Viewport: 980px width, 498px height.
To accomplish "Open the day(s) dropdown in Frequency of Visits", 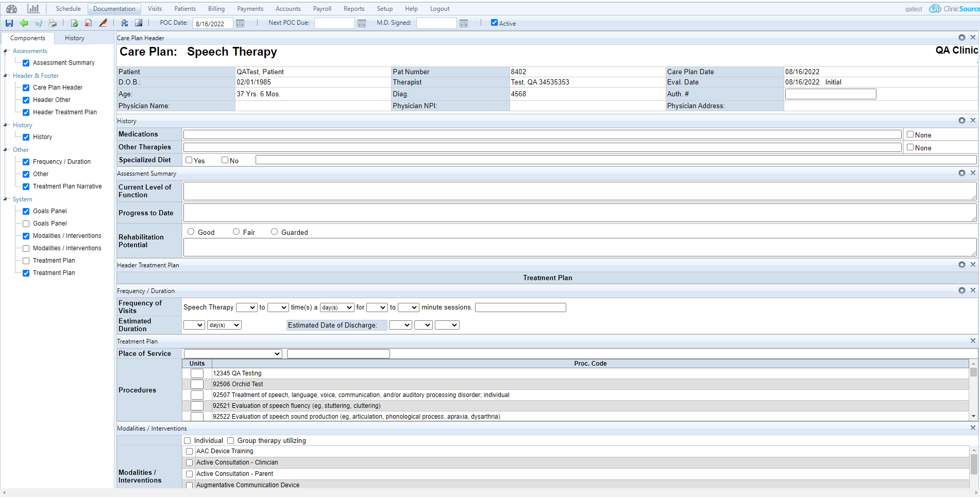I will 337,307.
